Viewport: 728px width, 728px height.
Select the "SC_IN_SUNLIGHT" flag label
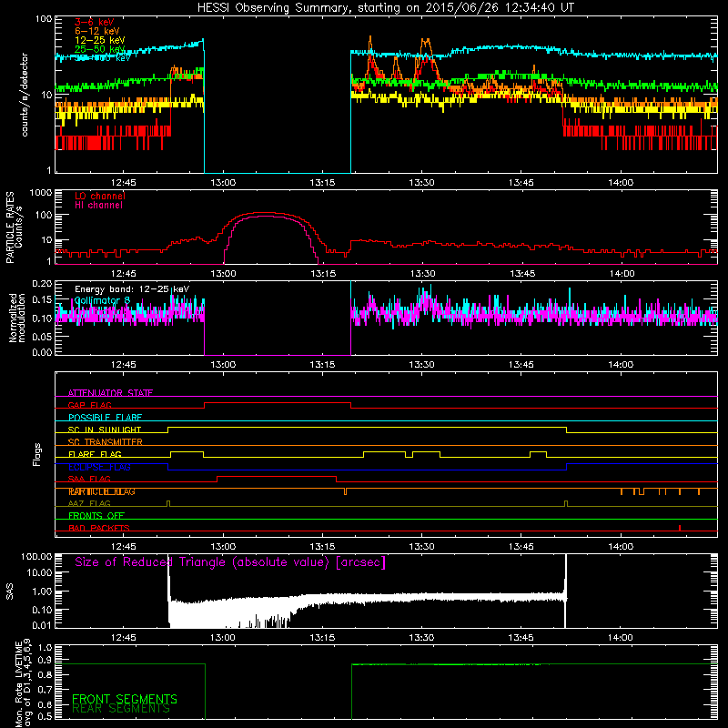click(105, 430)
